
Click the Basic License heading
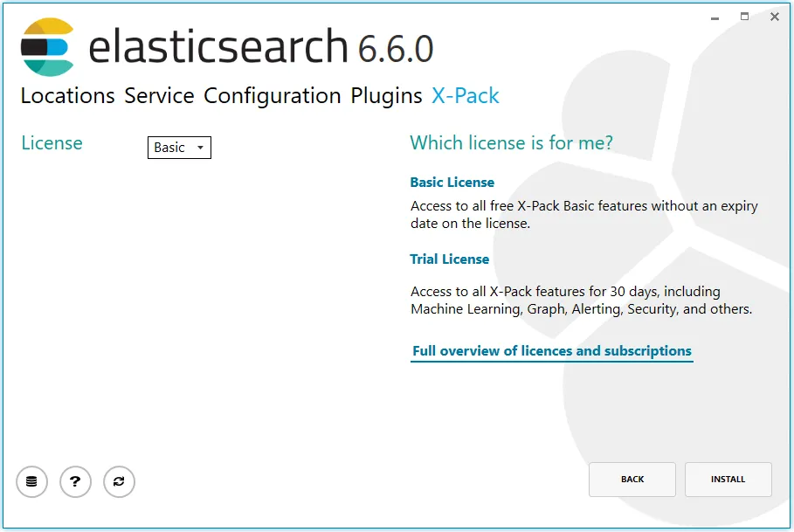click(x=452, y=183)
